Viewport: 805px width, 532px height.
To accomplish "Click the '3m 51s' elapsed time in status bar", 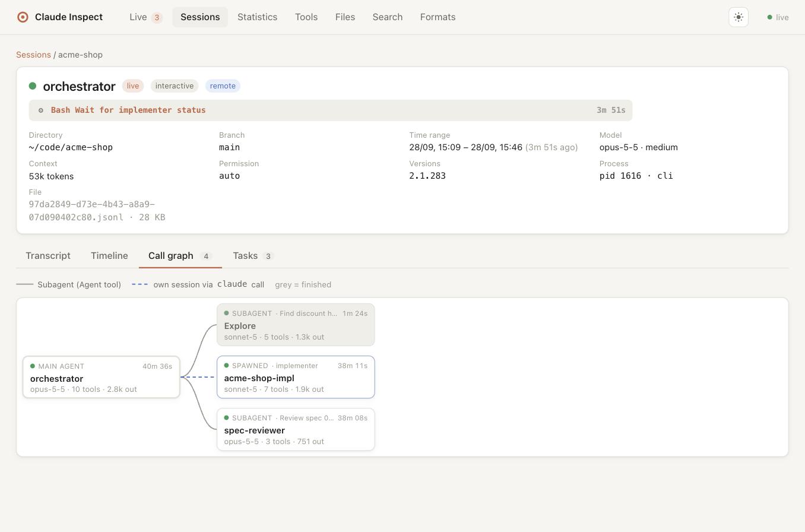I will point(611,110).
